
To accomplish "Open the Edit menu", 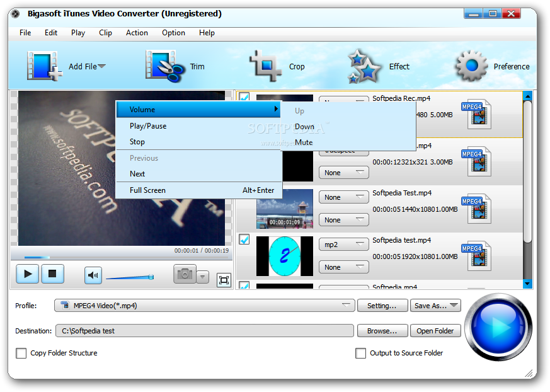I will pos(51,33).
